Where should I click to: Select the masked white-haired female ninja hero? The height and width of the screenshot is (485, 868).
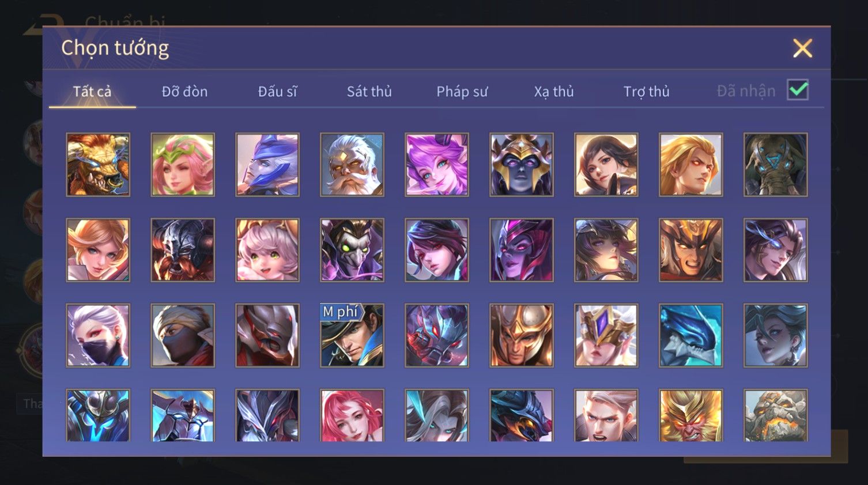click(98, 335)
